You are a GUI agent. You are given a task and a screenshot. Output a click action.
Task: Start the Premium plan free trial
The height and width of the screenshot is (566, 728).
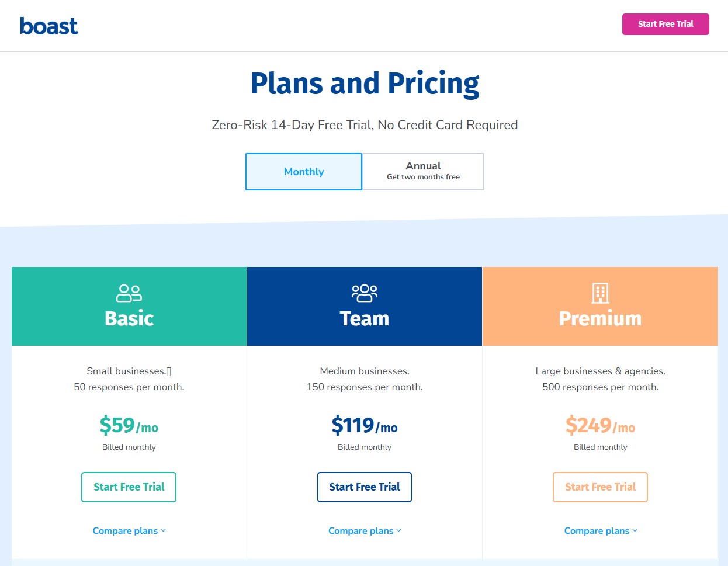tap(600, 487)
